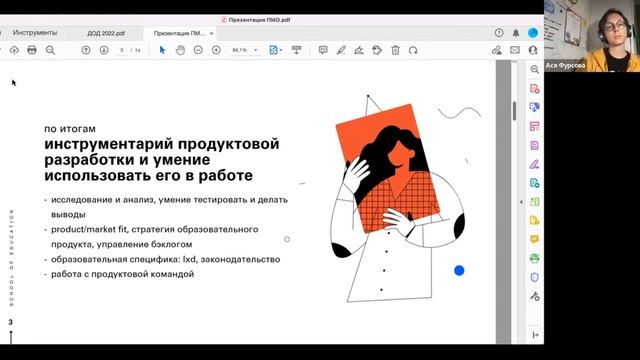Click the small pane expander triangle

521,202
